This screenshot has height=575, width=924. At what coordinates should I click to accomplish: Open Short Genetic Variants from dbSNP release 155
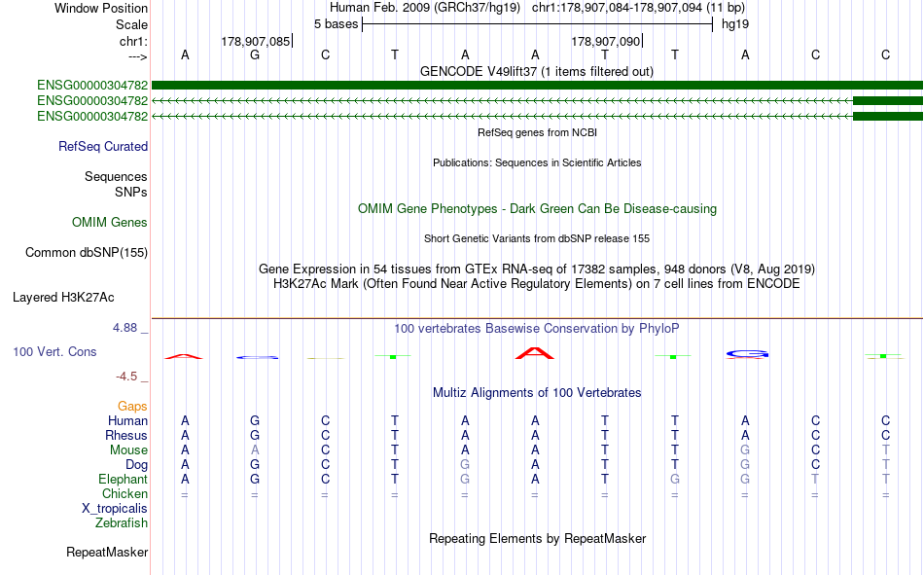(537, 238)
